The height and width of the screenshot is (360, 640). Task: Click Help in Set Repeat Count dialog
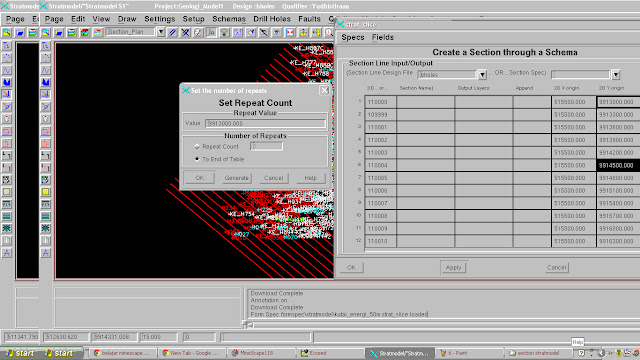(x=310, y=178)
